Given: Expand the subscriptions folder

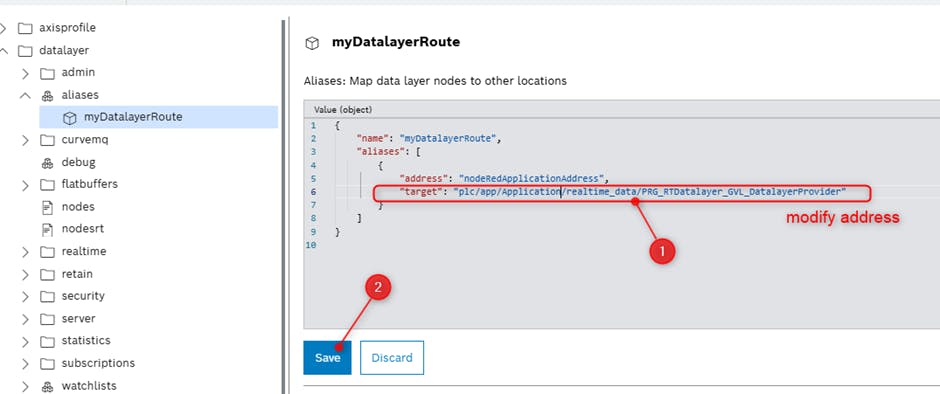Looking at the screenshot, I should point(25,364).
